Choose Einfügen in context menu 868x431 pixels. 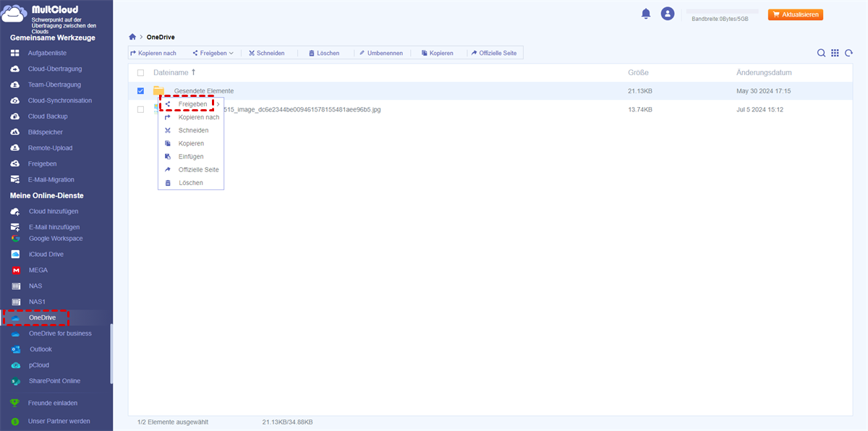(x=191, y=156)
